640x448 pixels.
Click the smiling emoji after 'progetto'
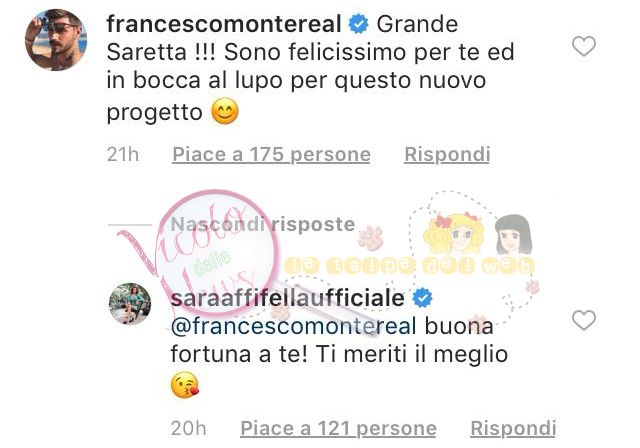point(225,111)
